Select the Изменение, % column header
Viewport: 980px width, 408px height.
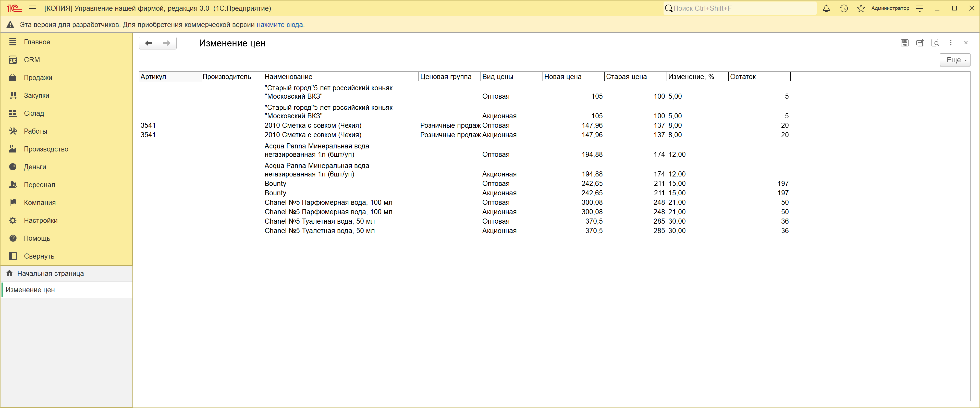(698, 76)
